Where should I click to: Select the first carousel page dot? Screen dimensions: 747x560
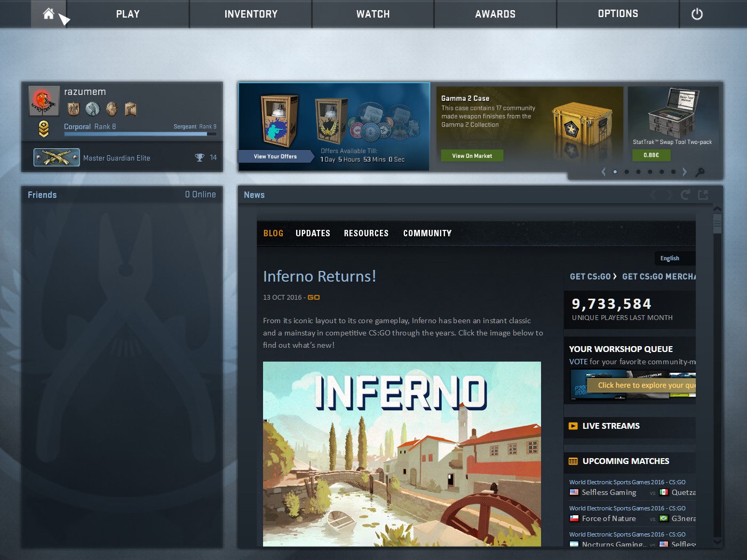pyautogui.click(x=615, y=172)
